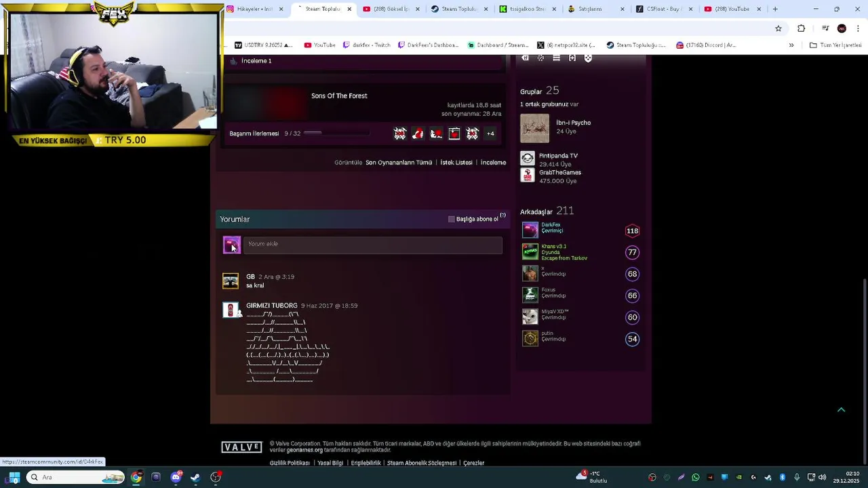
Task: Open the Gizlilik Politikası footer link
Action: pos(290,463)
